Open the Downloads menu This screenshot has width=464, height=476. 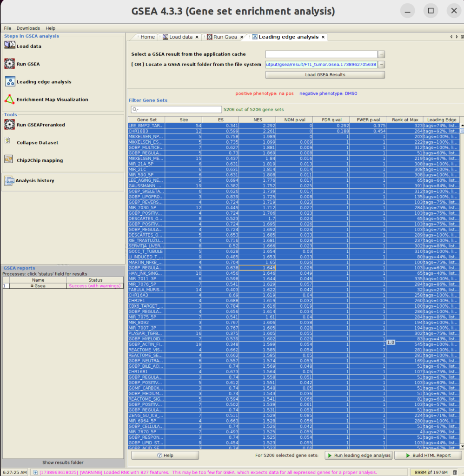point(28,28)
